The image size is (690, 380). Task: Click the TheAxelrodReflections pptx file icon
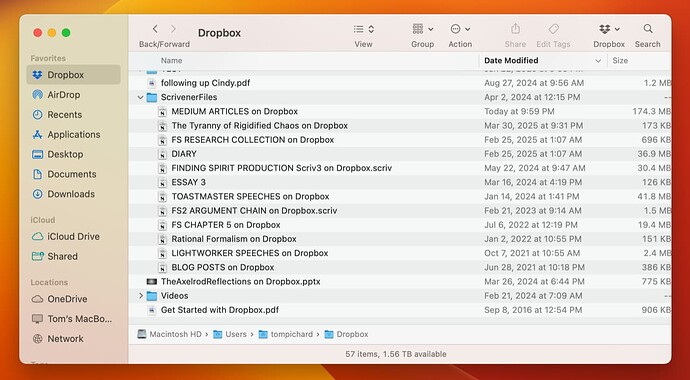(x=152, y=281)
